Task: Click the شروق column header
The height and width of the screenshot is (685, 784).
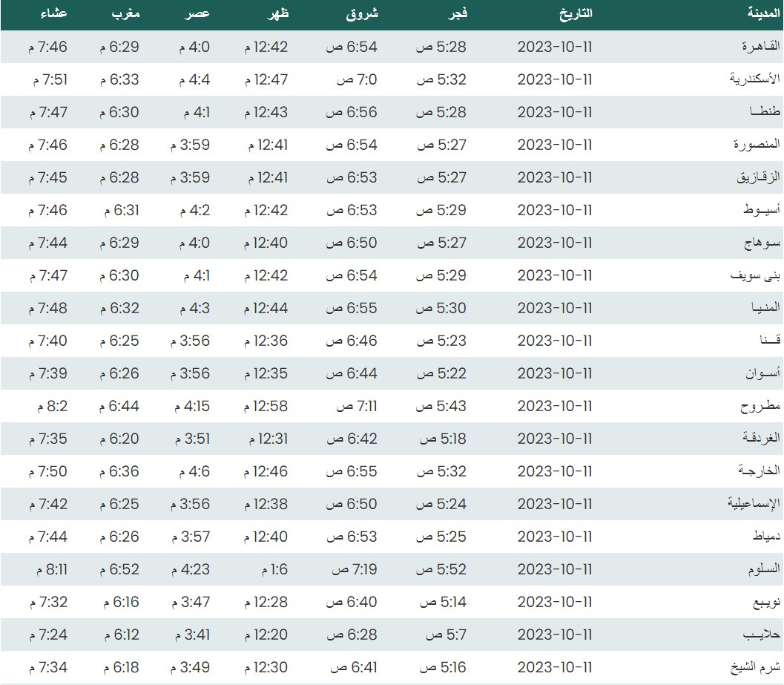Action: click(x=361, y=15)
